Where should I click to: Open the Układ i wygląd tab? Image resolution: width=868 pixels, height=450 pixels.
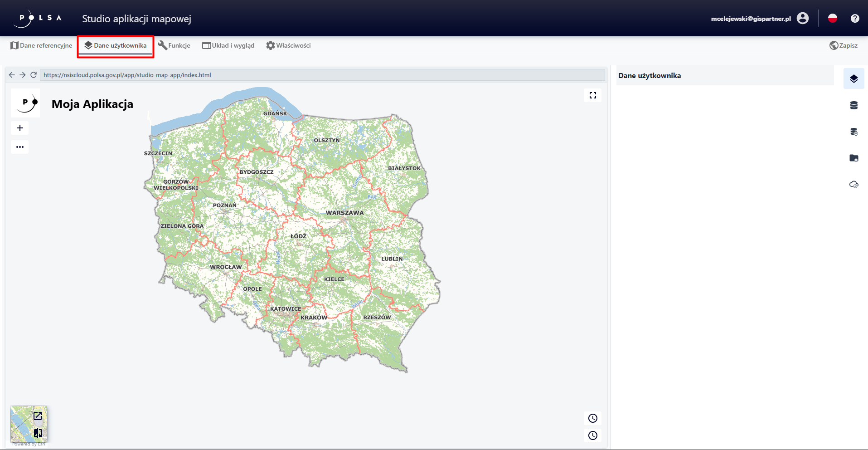pos(228,45)
